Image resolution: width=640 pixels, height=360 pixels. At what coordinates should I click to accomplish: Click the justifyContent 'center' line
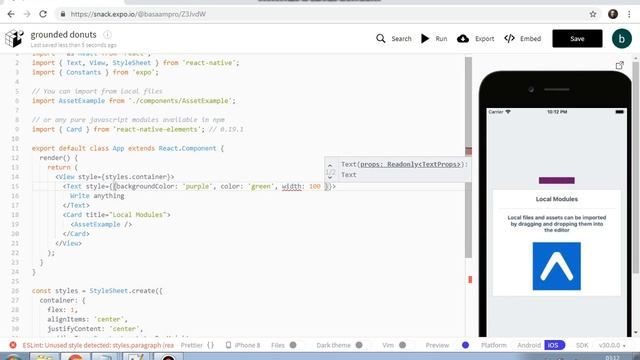(95, 329)
